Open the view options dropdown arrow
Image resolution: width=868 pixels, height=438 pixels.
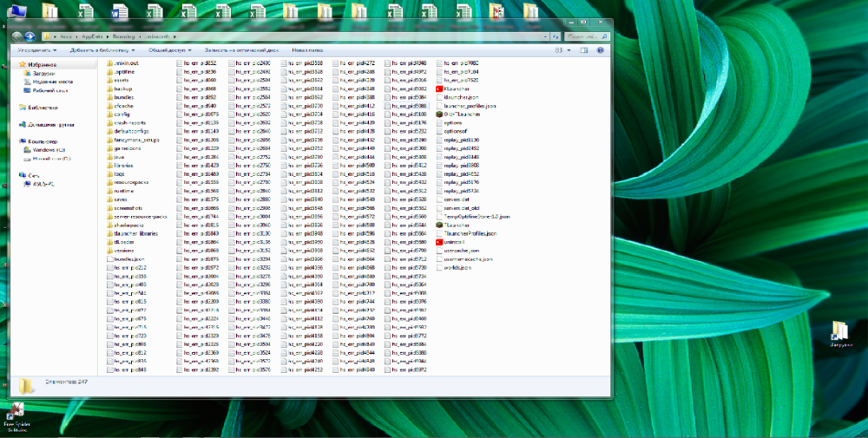[569, 50]
